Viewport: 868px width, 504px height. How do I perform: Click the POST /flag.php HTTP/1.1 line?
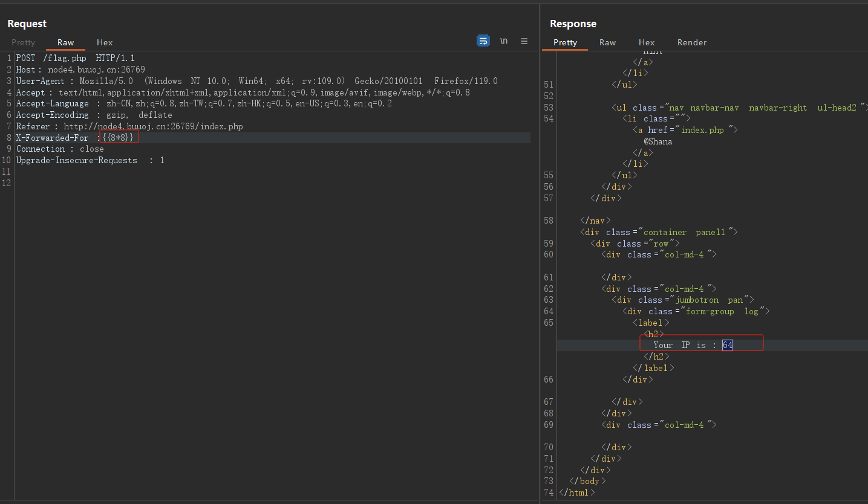(76, 58)
